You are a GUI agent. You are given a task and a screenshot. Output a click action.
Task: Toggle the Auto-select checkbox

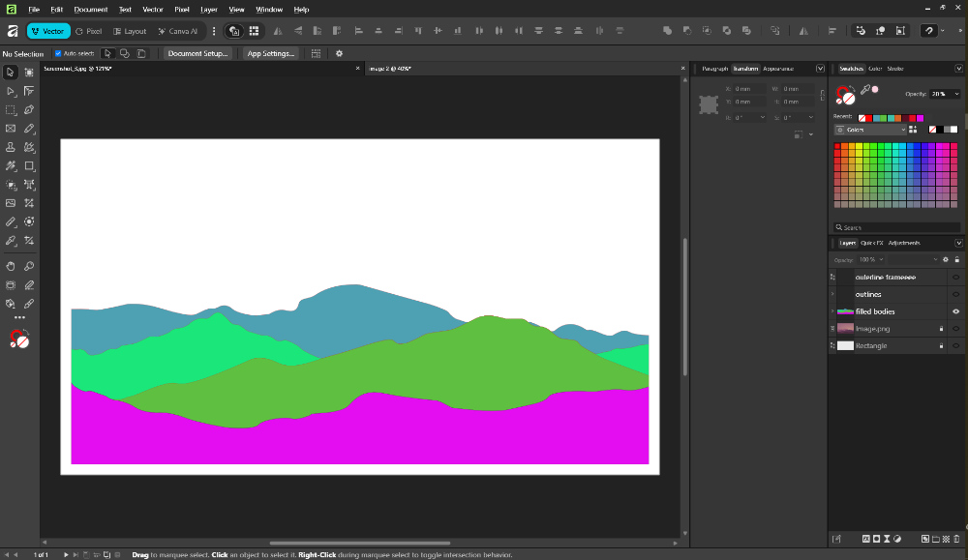(x=58, y=53)
